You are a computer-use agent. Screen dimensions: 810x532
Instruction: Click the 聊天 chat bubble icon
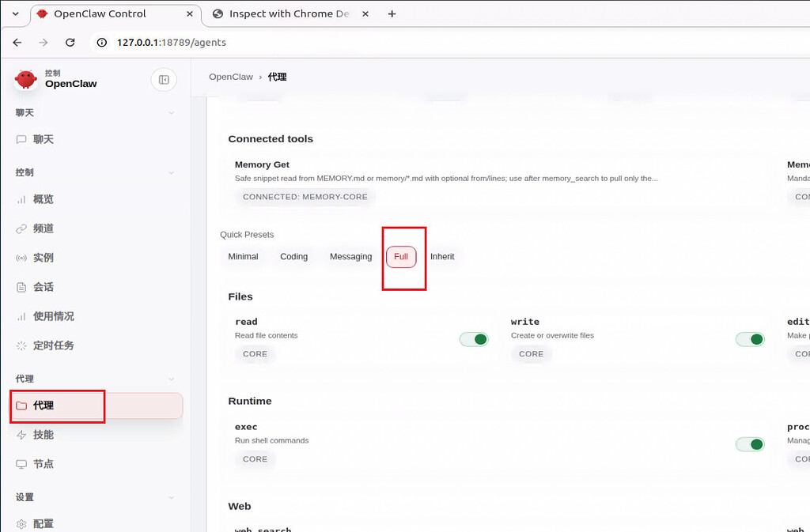[21, 139]
